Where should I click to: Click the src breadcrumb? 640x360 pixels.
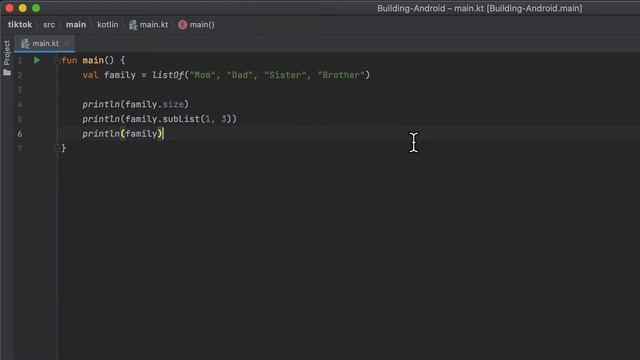click(x=49, y=24)
